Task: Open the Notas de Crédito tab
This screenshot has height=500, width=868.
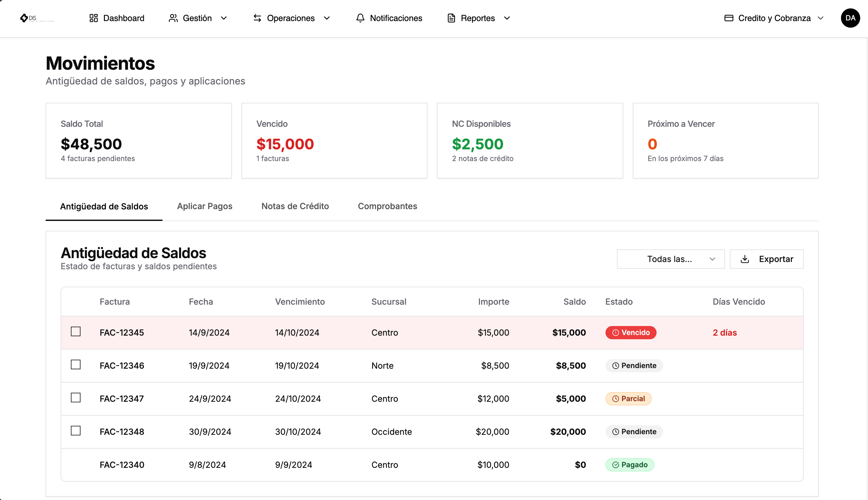Action: click(295, 206)
